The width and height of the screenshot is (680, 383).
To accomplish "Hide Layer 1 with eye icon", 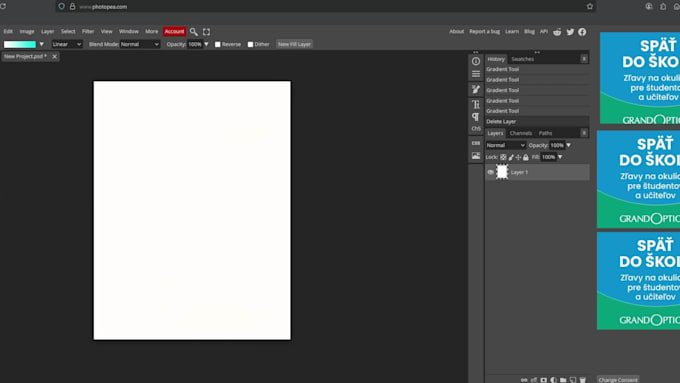I will [490, 172].
